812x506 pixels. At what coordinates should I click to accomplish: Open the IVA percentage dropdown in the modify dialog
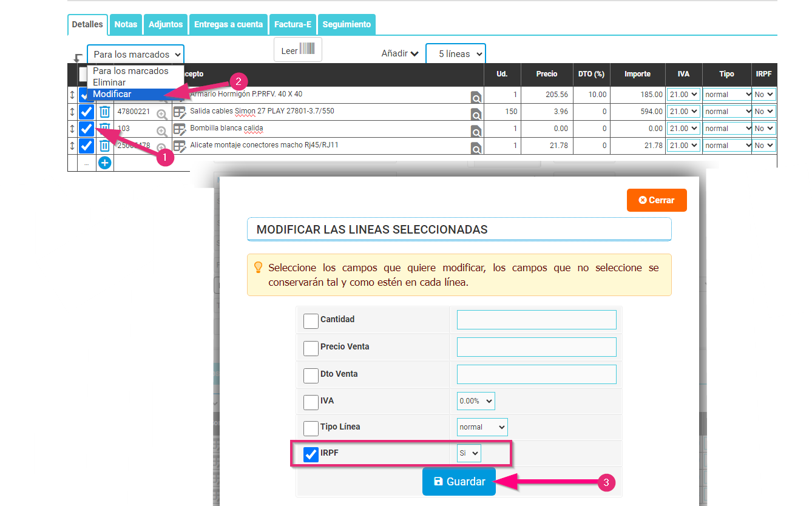point(476,400)
